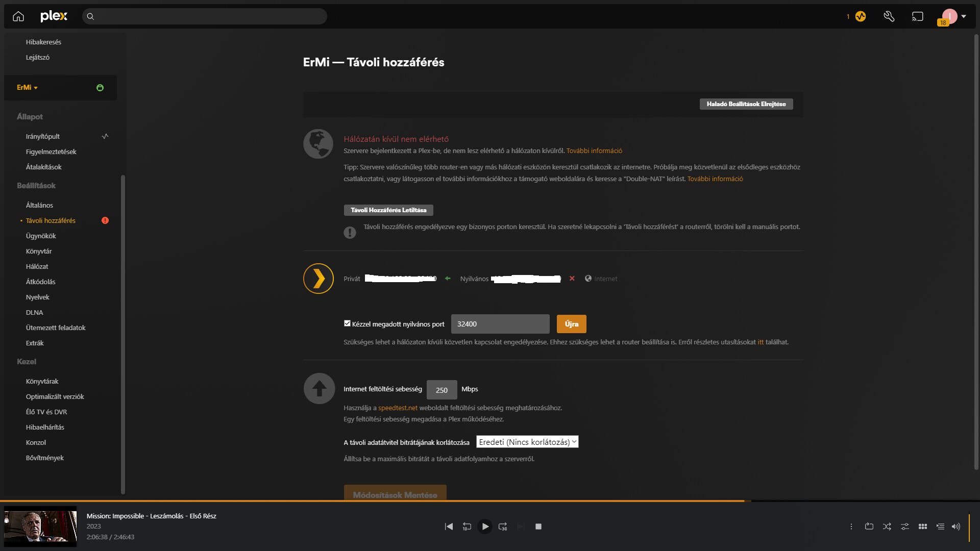Click Távoli Hozzáférés Letiltása button
Screen dimensions: 980x551
[388, 210]
